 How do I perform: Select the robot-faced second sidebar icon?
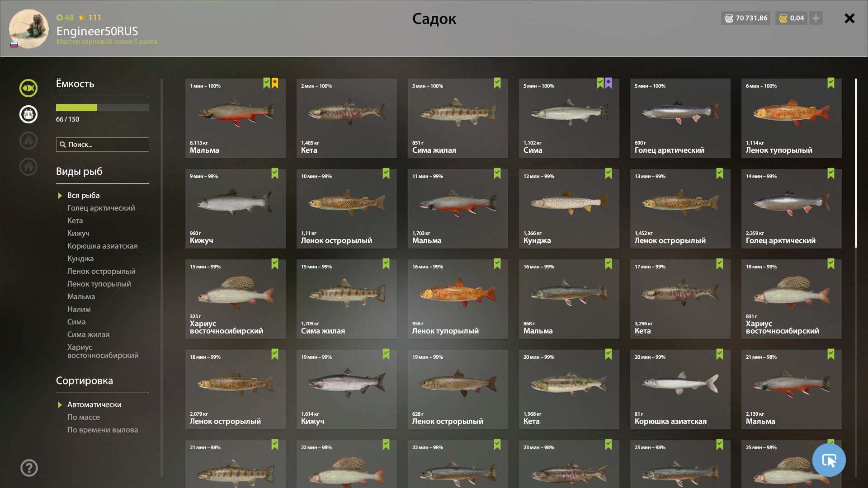(28, 114)
